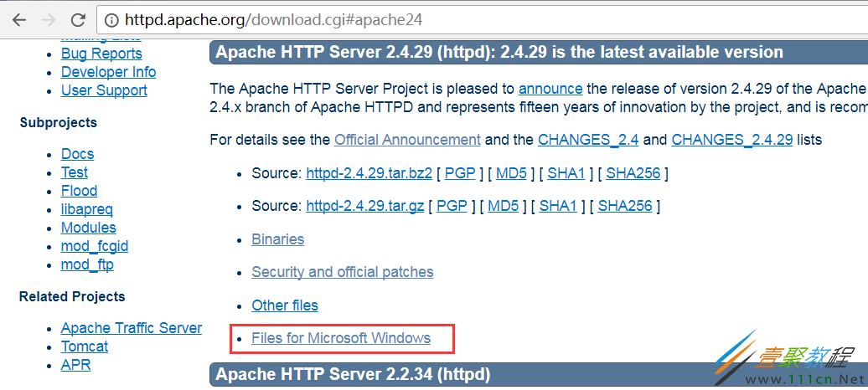Open SHA1 checksum for the tar.bz2 source
The height and width of the screenshot is (390, 868).
pyautogui.click(x=566, y=173)
